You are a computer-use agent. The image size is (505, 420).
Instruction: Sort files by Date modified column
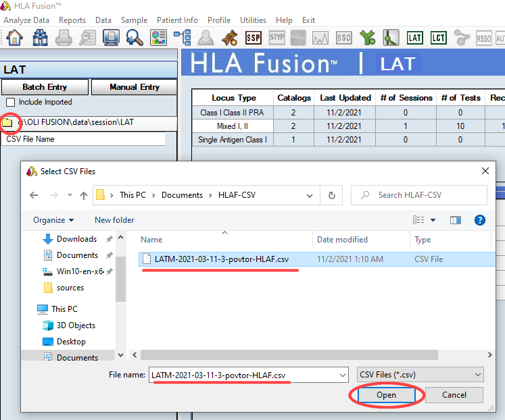coord(342,240)
